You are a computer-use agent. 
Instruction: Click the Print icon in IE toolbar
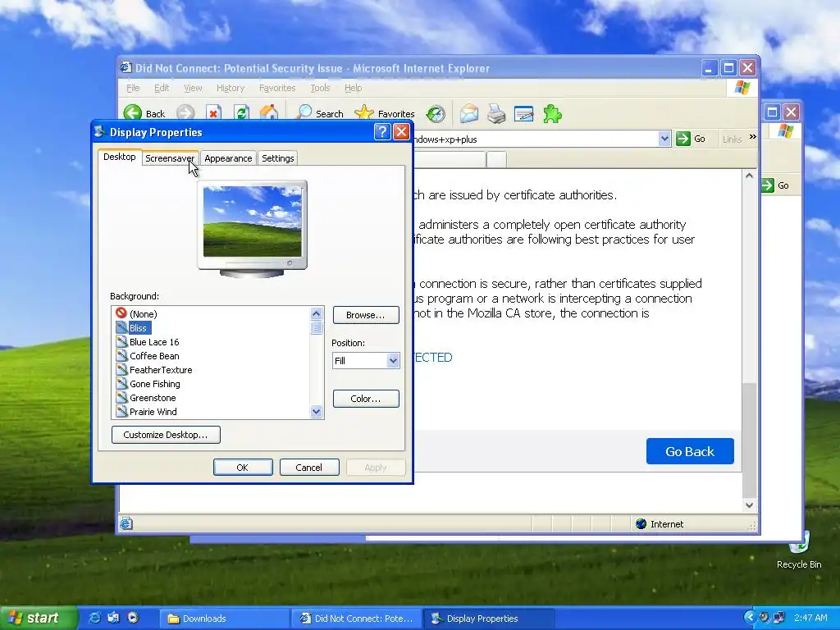point(496,113)
